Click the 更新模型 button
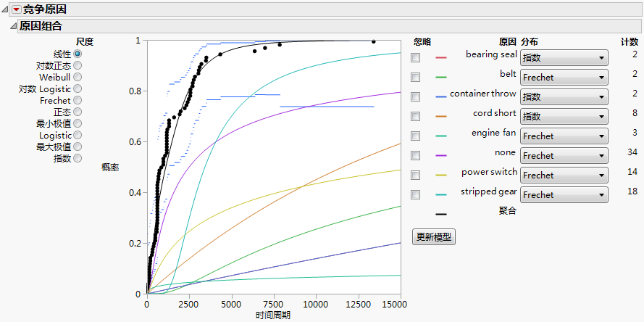 434,237
